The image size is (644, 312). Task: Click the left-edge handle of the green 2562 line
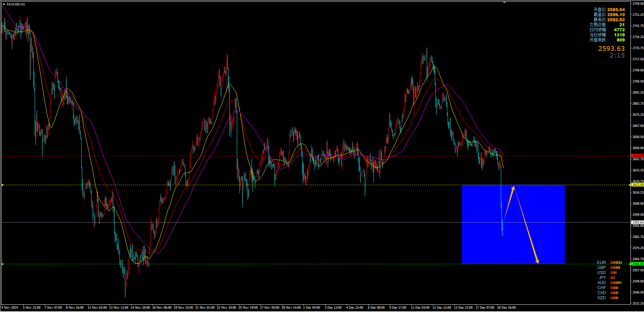[3, 264]
